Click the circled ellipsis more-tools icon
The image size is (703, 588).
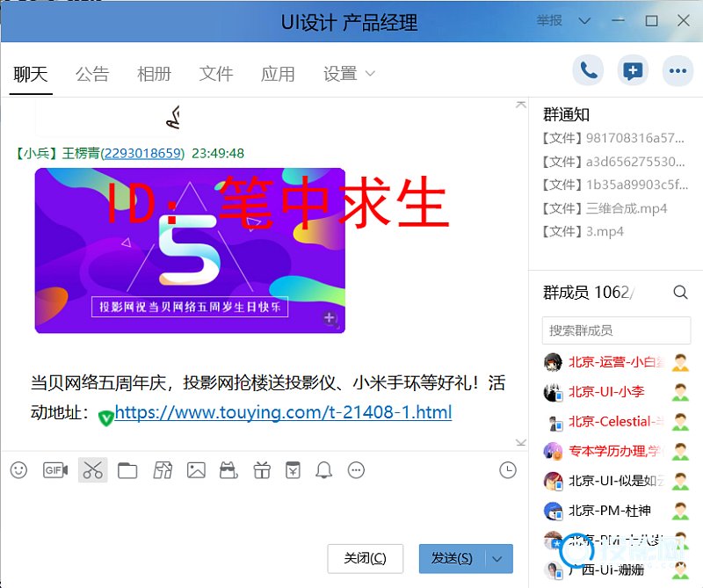357,470
